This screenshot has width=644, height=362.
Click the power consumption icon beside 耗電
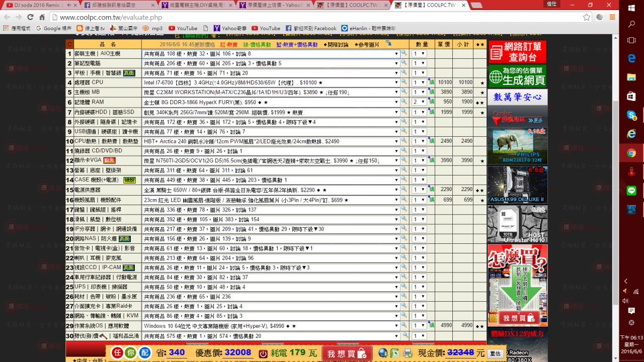coord(263,353)
